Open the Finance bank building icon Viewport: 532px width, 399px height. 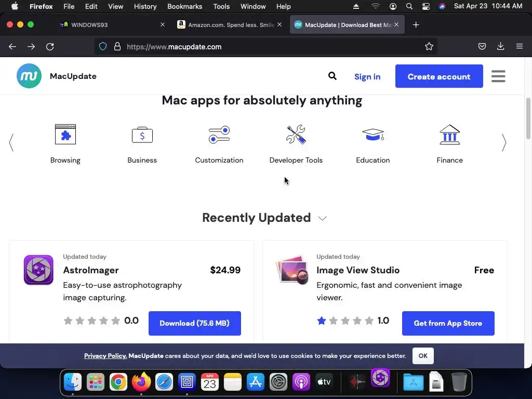point(449,135)
